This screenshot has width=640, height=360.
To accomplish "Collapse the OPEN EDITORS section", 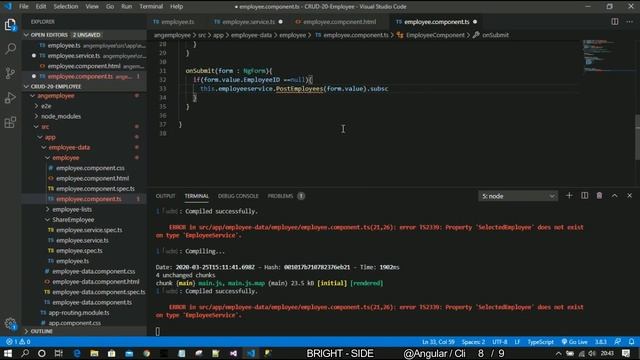I will pyautogui.click(x=84, y=35).
